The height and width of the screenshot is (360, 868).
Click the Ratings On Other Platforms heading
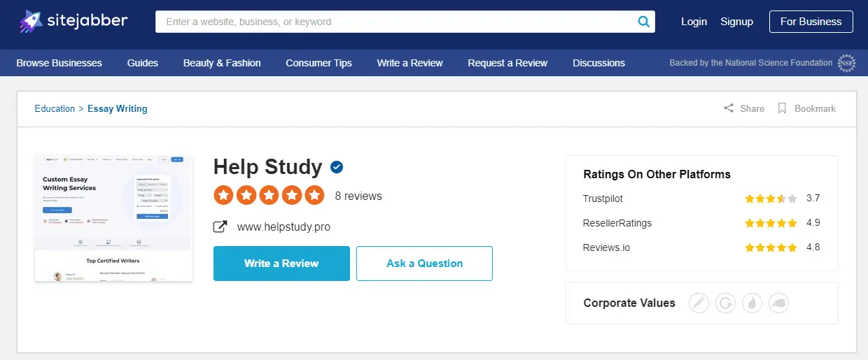point(657,174)
